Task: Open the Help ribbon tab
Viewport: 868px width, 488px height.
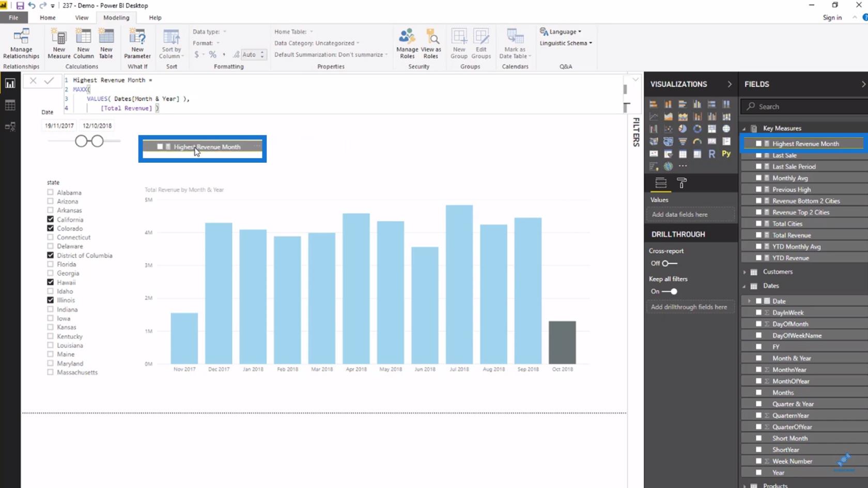Action: (155, 18)
